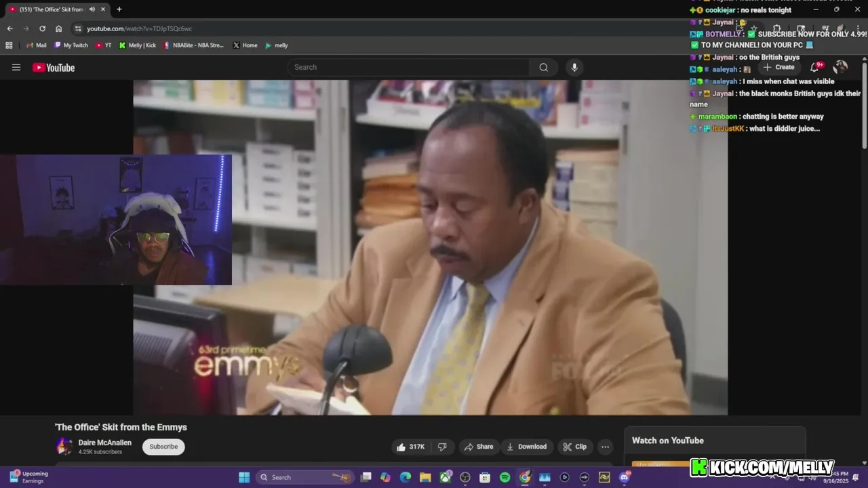Reload the current page
The image size is (868, 488).
coord(42,28)
